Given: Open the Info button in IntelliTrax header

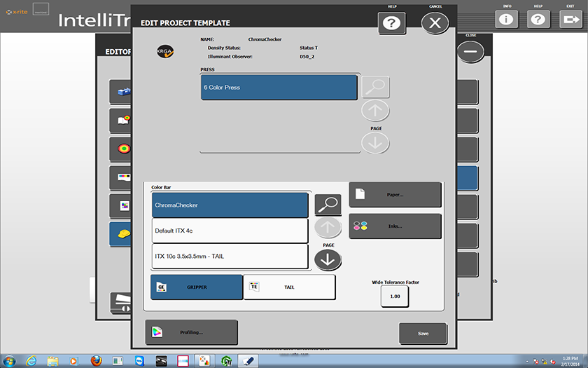Looking at the screenshot, I should point(506,19).
